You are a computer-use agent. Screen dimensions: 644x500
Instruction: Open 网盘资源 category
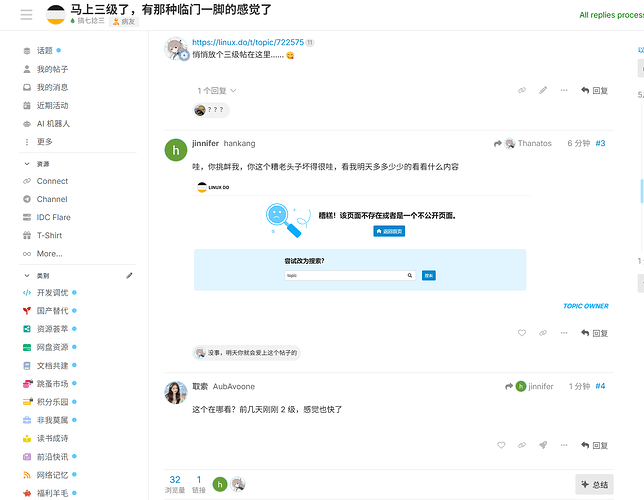tap(52, 347)
